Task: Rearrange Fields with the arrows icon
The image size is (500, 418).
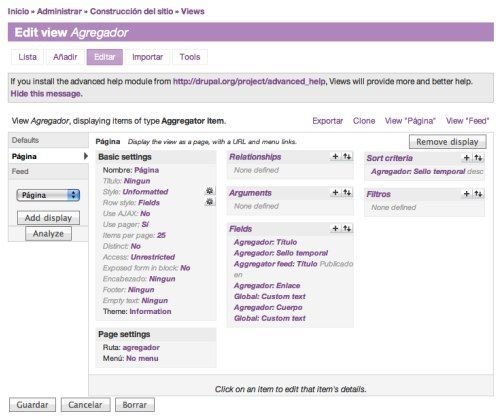Action: (x=347, y=228)
